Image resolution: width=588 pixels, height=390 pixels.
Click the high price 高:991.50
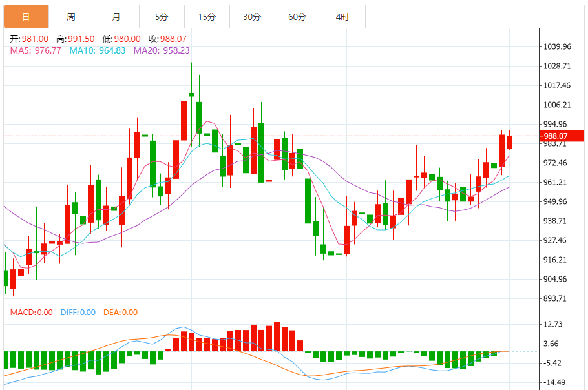pyautogui.click(x=76, y=39)
